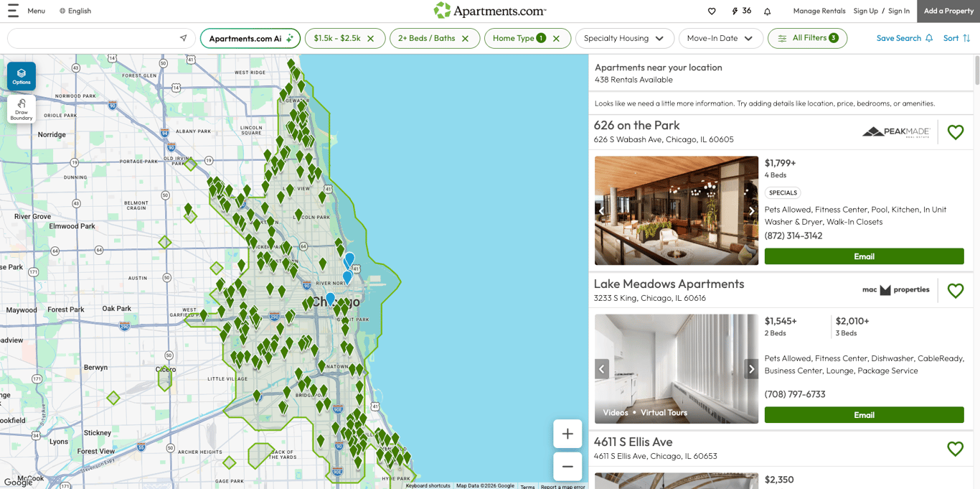
Task: Clear the Home Type filter
Action: (x=556, y=39)
